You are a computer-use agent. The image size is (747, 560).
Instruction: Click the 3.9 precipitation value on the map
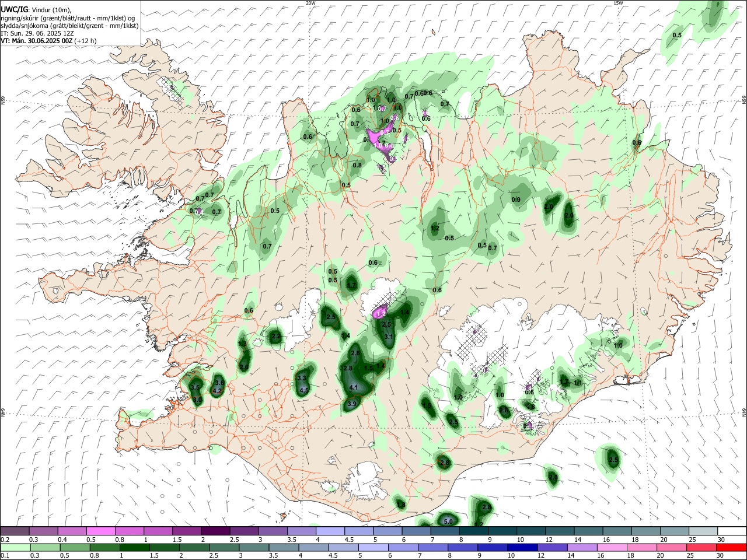351,404
